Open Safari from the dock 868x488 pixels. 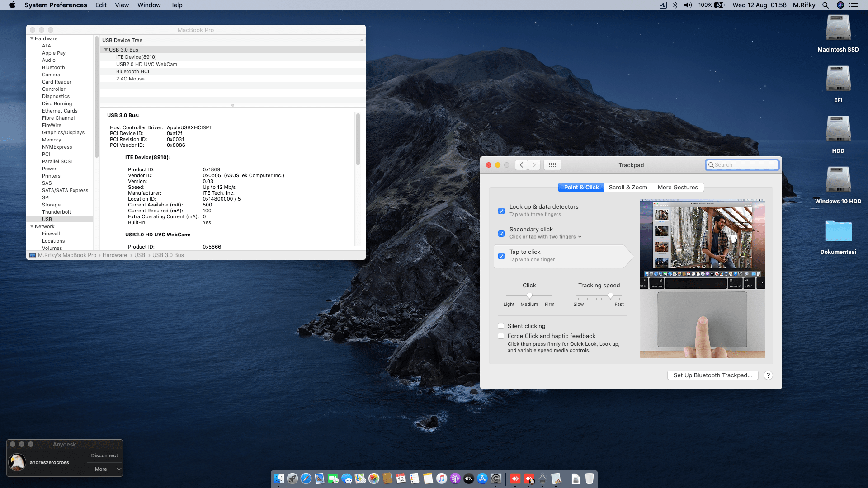pos(306,479)
